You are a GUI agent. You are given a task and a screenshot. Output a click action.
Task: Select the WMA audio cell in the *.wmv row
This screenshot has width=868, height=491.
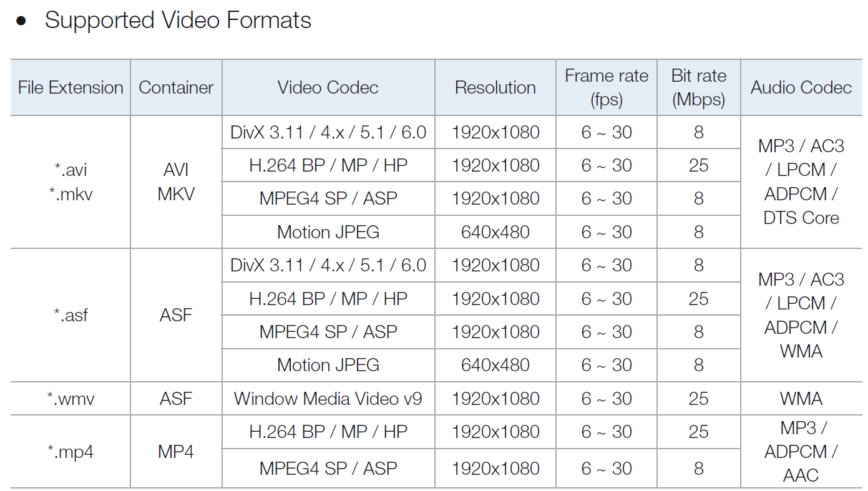tap(801, 399)
